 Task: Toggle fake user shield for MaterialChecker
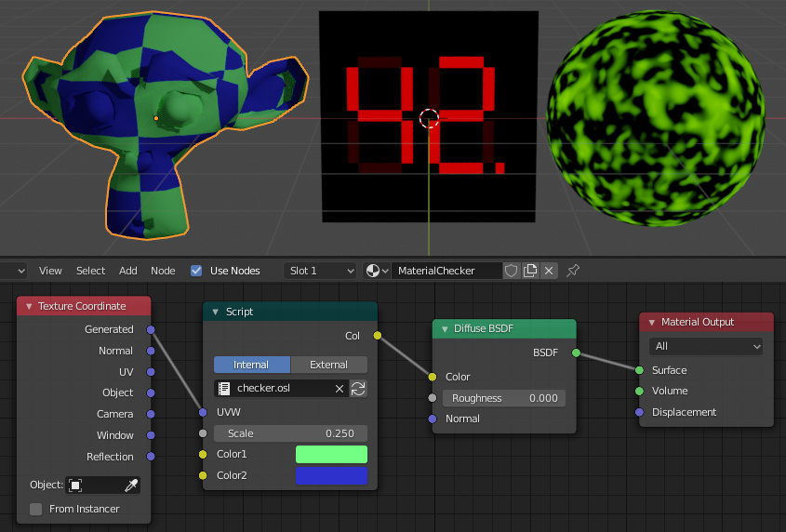[511, 271]
